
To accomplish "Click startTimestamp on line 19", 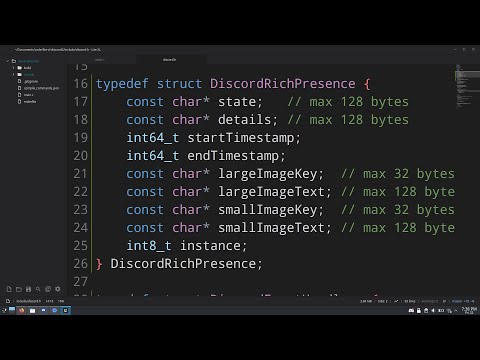I will point(241,138).
